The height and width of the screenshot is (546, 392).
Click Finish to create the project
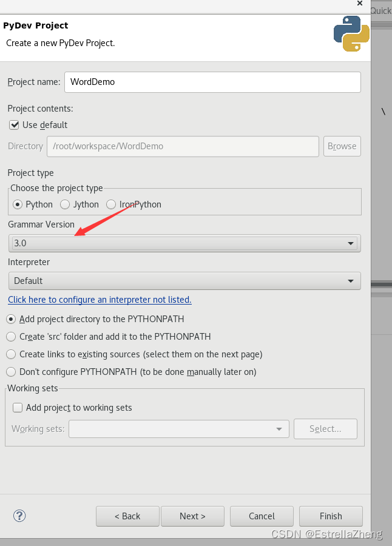point(331,516)
